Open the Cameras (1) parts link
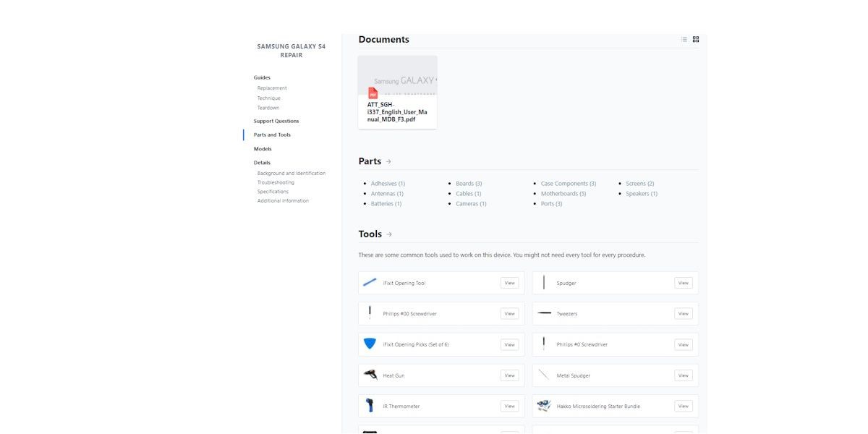 (x=471, y=204)
